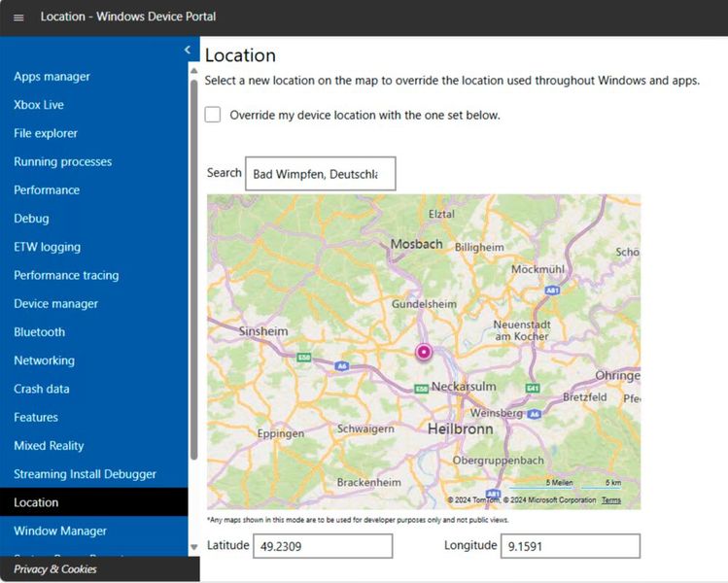Click Neckarsulm label on the map
This screenshot has width=728, height=583.
tap(464, 386)
